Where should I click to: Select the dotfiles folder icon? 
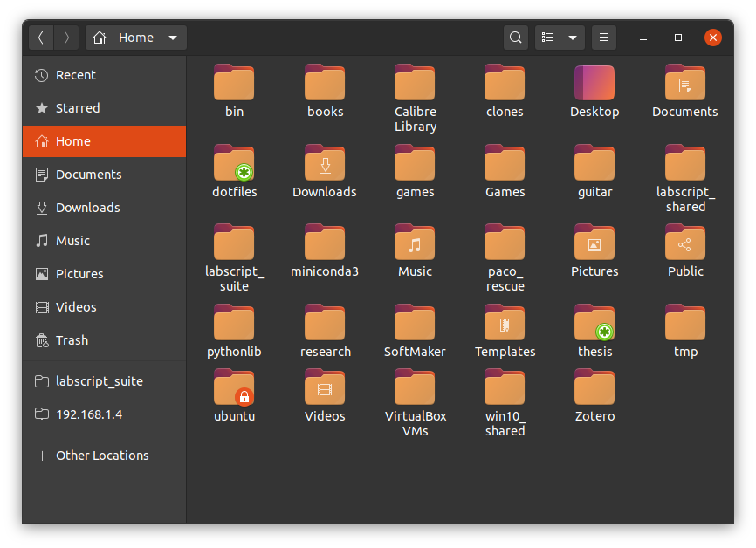pyautogui.click(x=234, y=163)
